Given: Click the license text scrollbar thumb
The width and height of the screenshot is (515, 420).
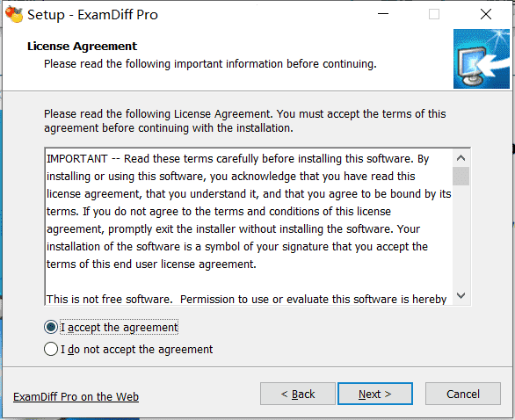Looking at the screenshot, I should click(x=461, y=176).
